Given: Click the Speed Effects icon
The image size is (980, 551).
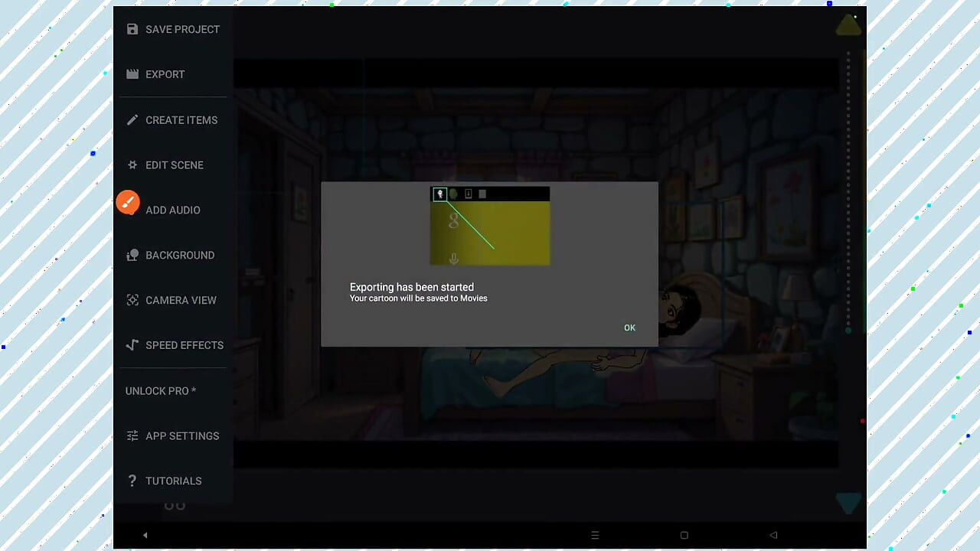Looking at the screenshot, I should [132, 345].
